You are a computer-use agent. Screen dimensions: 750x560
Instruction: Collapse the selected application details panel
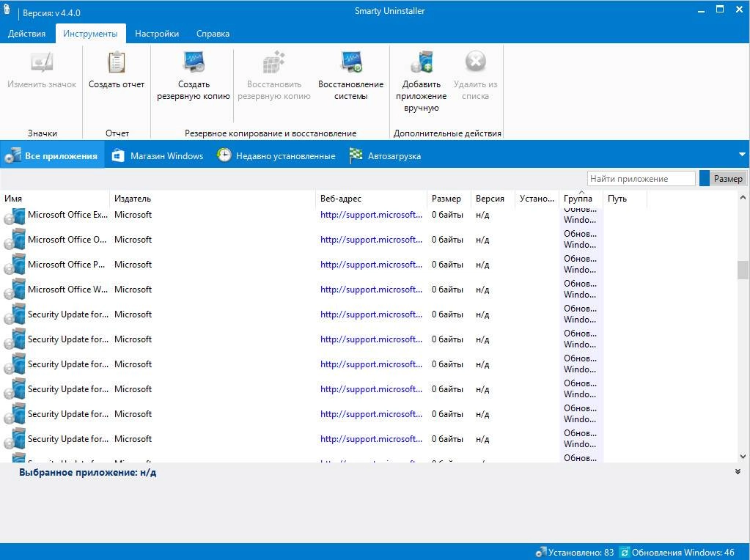pyautogui.click(x=738, y=472)
